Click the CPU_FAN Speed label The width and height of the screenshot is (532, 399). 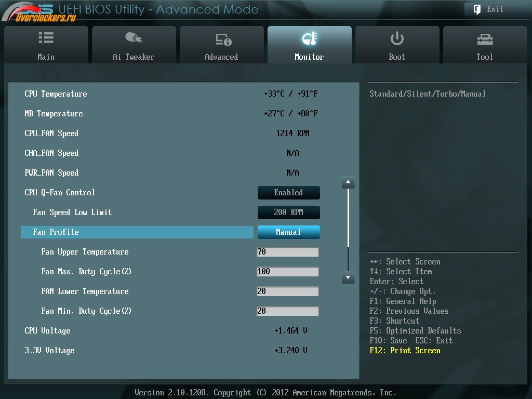pos(51,134)
